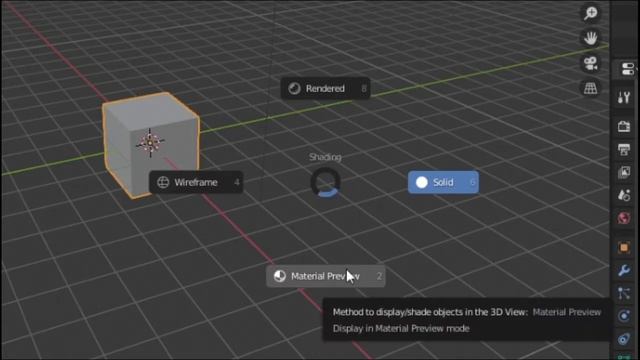Open the Particles properties tab
Image resolution: width=640 pixels, height=360 pixels.
(624, 293)
